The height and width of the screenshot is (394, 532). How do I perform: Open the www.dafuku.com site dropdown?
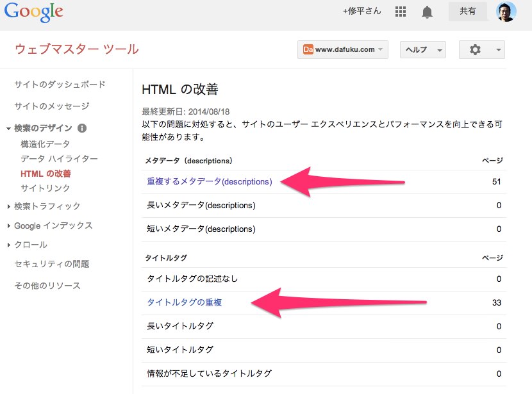click(x=343, y=49)
